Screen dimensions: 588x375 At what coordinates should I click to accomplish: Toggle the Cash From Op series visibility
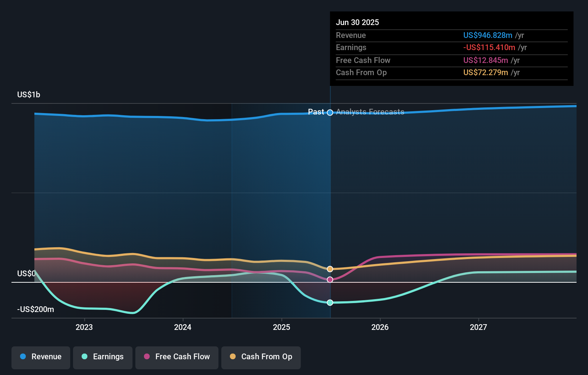pyautogui.click(x=261, y=357)
